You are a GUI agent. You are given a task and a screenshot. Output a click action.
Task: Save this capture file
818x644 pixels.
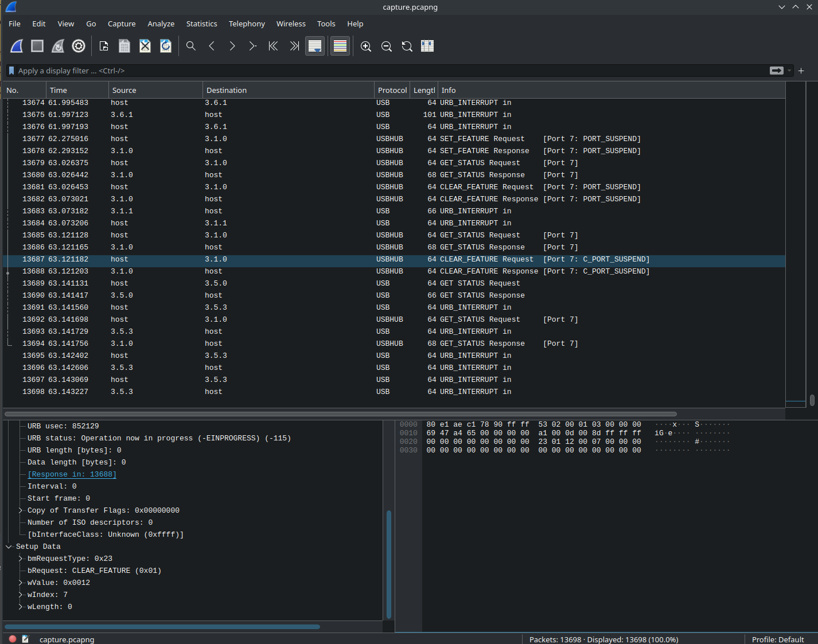click(x=124, y=46)
